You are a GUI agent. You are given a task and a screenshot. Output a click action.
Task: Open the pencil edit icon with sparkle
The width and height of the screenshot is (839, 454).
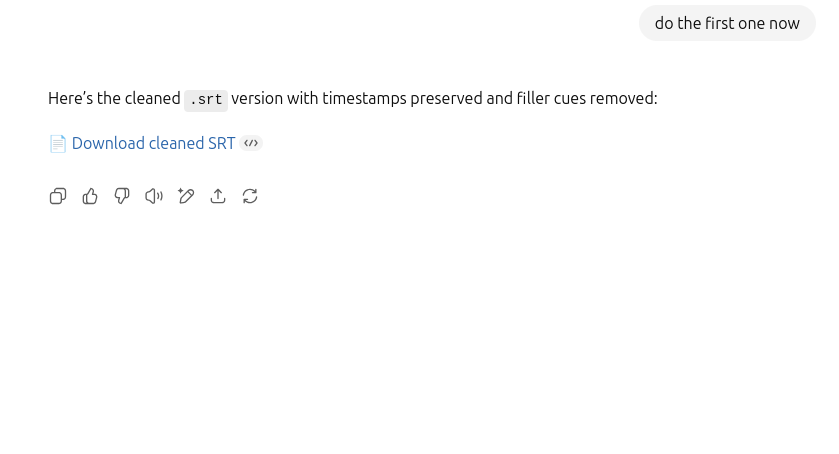[186, 196]
